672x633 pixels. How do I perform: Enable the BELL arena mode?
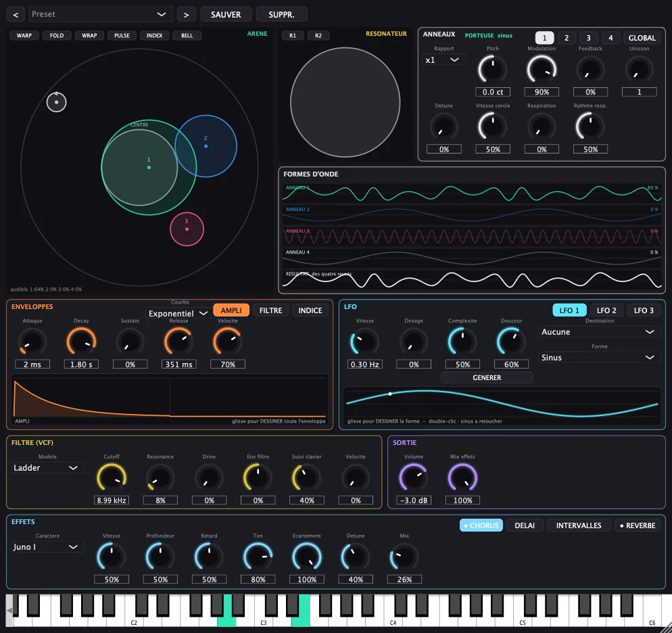tap(187, 36)
